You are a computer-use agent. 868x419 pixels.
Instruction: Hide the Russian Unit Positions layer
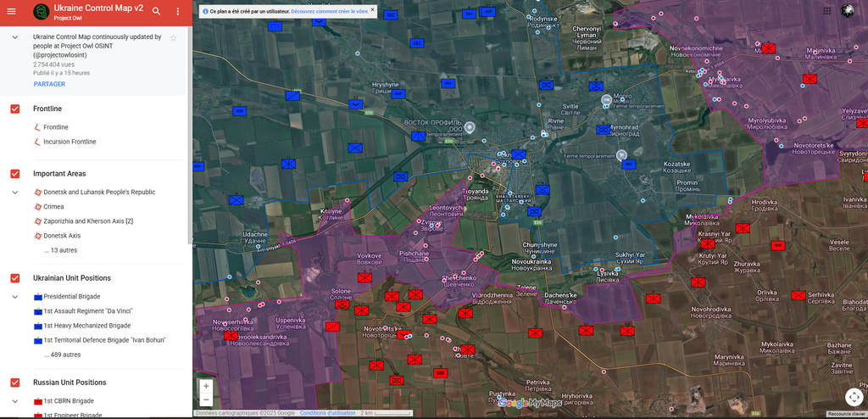(15, 383)
